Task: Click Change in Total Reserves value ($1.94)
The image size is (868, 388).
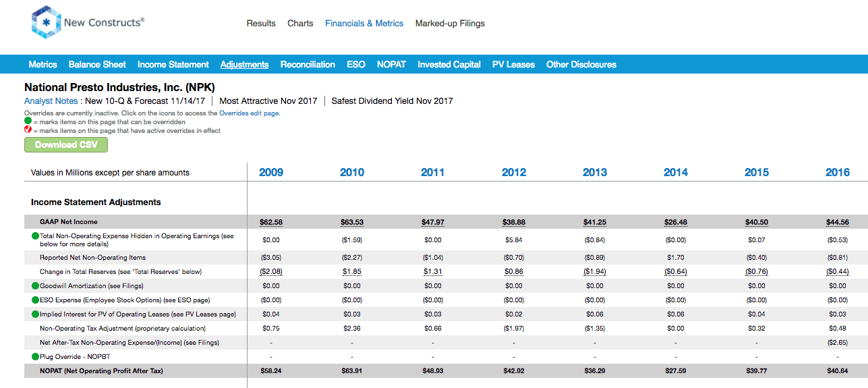Action: 595,272
